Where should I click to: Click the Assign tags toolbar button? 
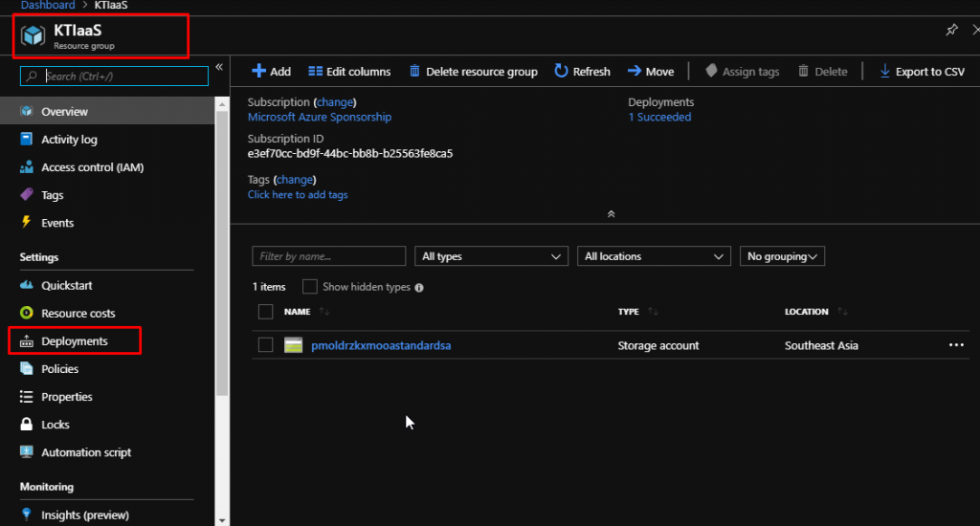(x=743, y=71)
